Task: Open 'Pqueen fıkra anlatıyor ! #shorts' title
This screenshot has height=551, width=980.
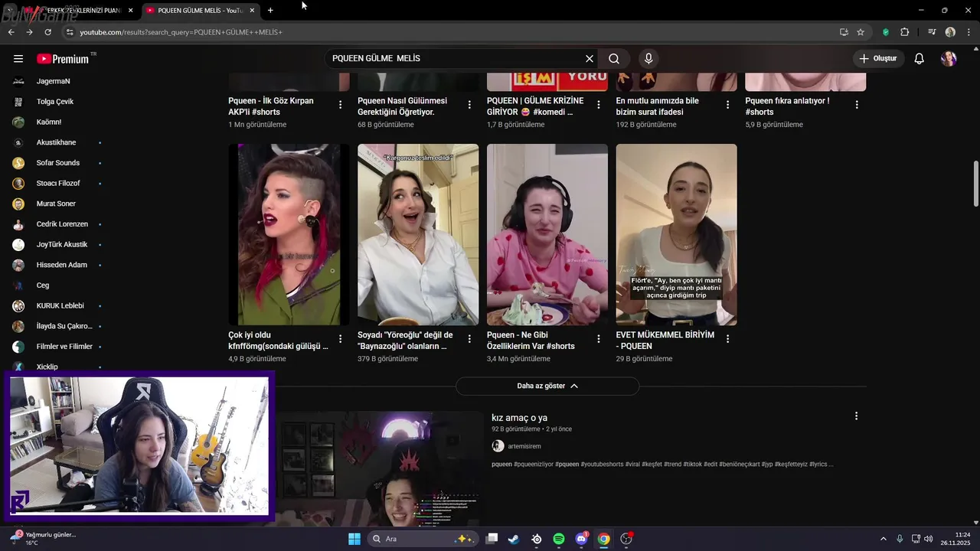Action: tap(787, 106)
